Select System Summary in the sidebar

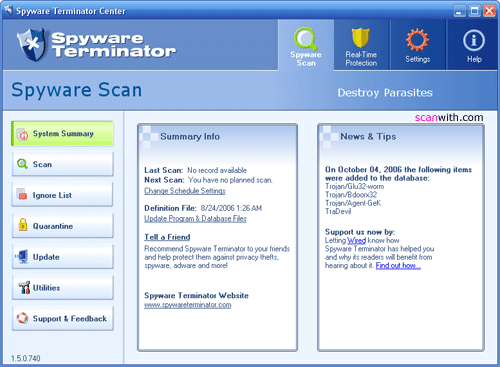(62, 134)
